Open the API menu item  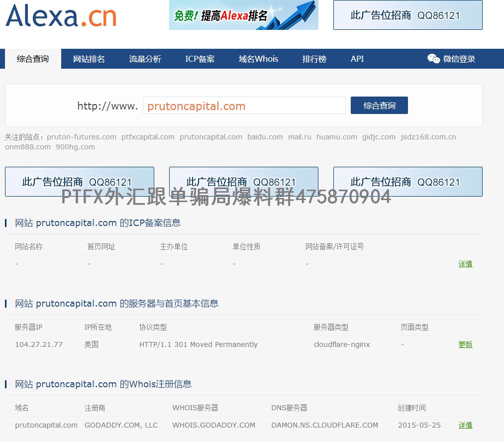click(357, 59)
